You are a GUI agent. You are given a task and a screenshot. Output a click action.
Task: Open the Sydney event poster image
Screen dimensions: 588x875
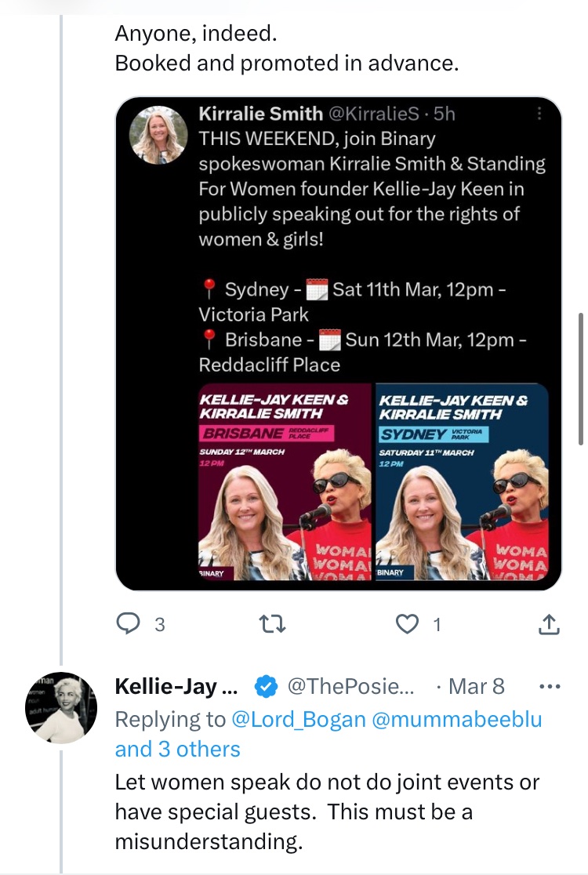pos(462,481)
